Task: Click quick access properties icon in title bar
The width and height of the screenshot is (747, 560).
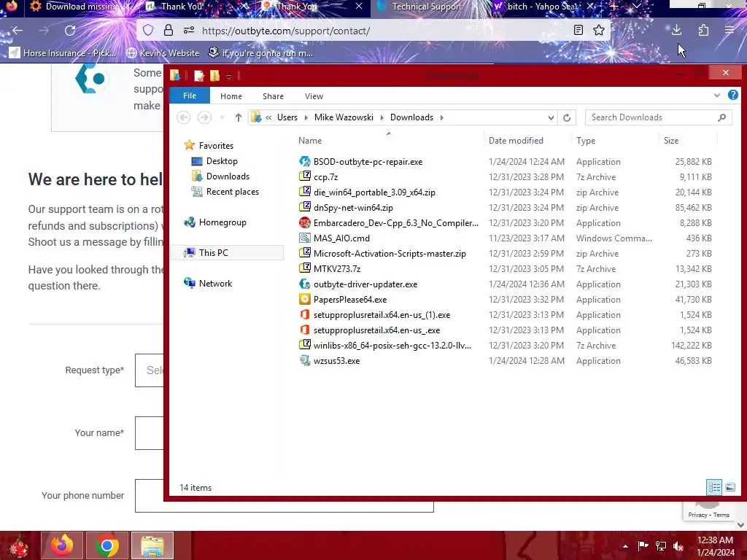Action: point(199,76)
